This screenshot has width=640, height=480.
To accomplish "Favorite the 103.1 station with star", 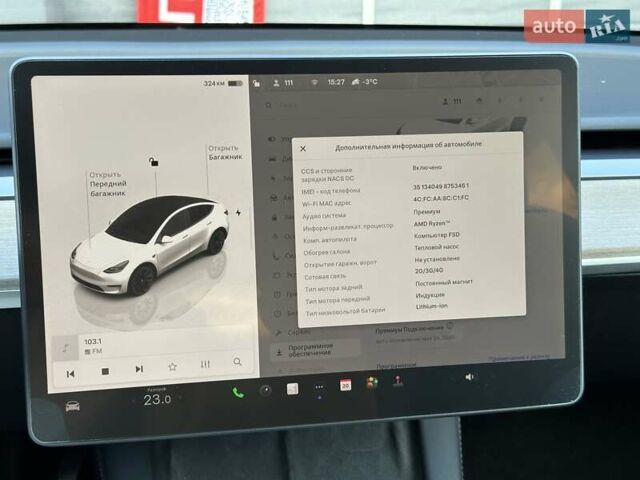I will [172, 367].
